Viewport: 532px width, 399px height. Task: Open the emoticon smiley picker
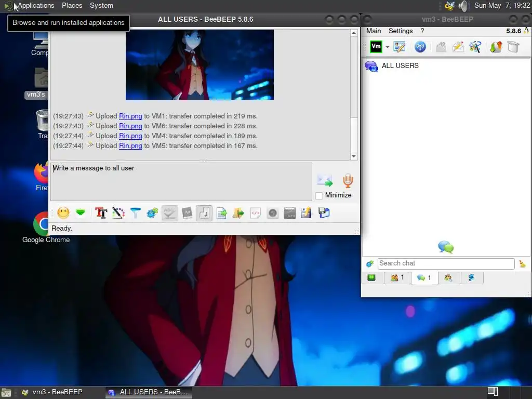[63, 213]
